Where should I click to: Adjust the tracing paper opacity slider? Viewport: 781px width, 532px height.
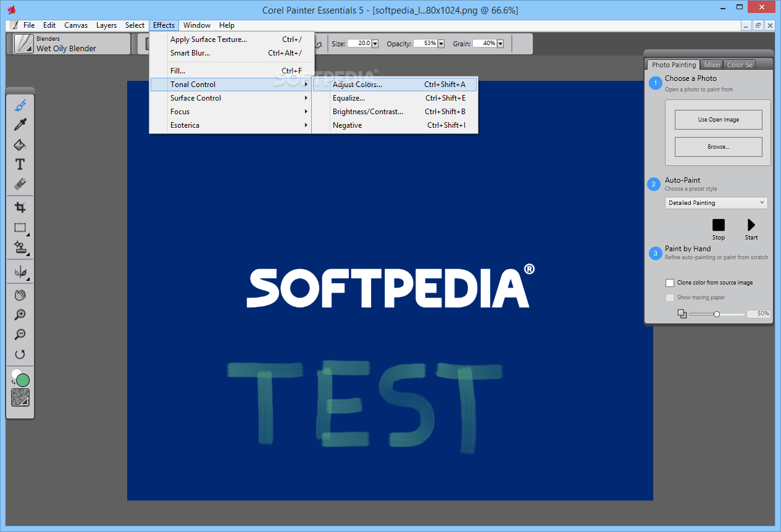click(716, 314)
